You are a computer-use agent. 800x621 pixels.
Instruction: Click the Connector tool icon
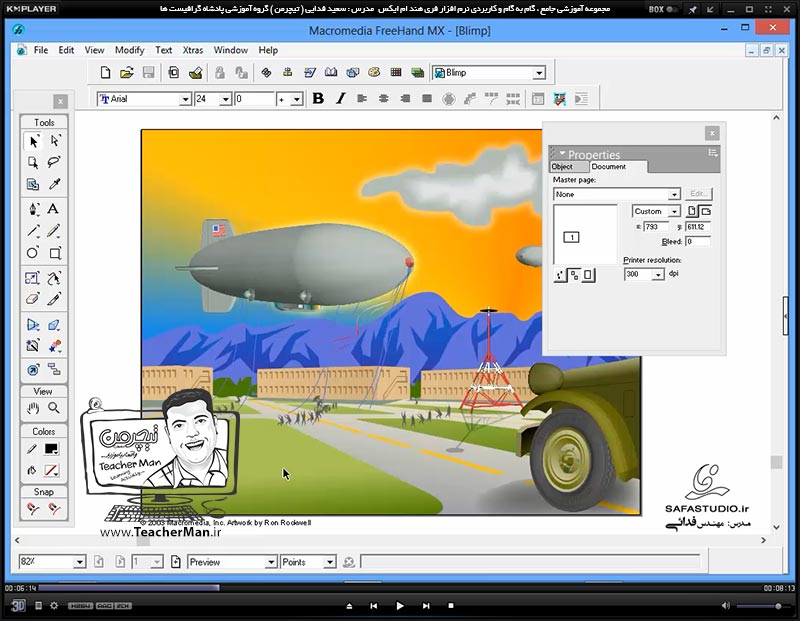coord(54,369)
